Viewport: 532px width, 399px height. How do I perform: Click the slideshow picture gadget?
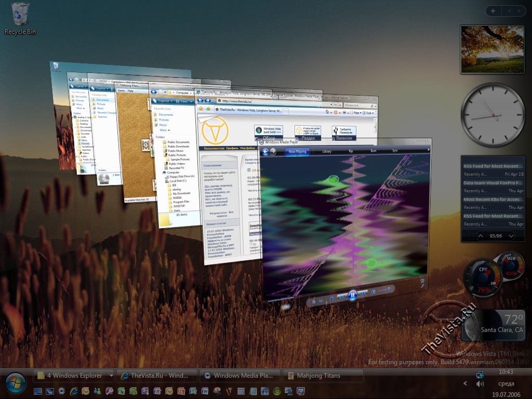click(x=493, y=49)
